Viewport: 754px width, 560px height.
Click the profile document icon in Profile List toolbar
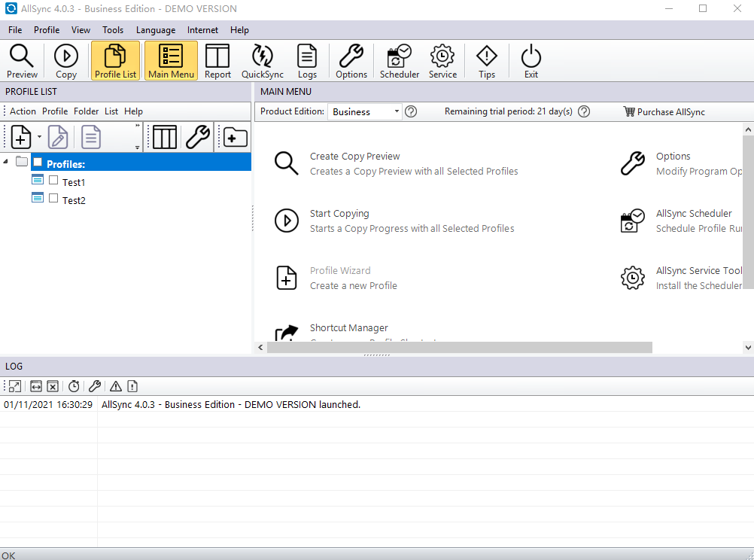tap(91, 137)
